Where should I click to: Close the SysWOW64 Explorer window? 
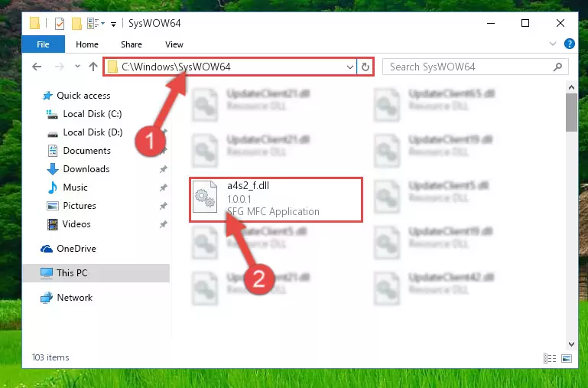pos(560,23)
